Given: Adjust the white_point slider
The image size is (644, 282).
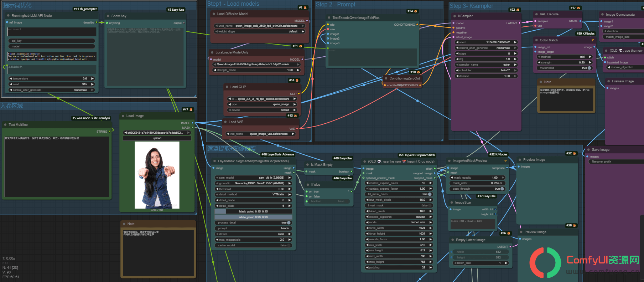Looking at the screenshot, I should coord(253,217).
